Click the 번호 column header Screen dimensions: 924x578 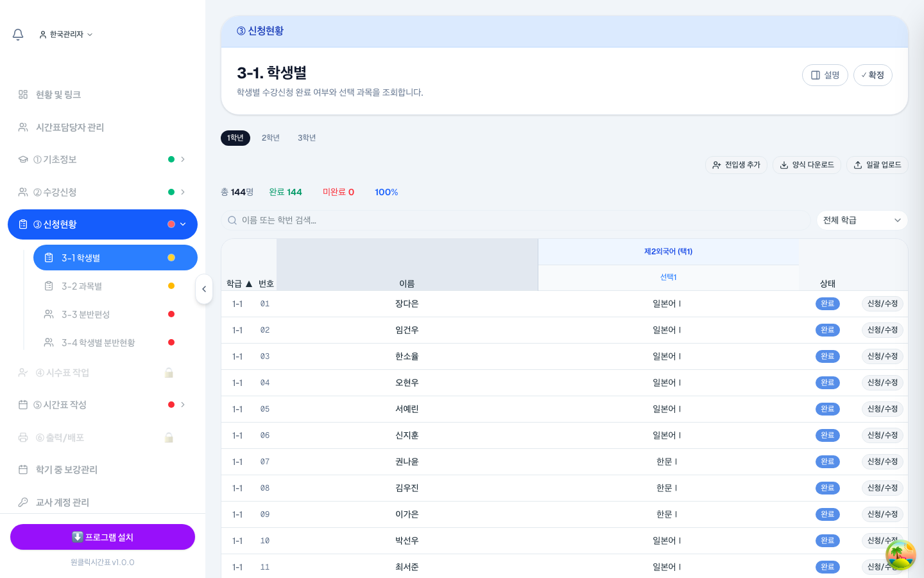tap(266, 284)
